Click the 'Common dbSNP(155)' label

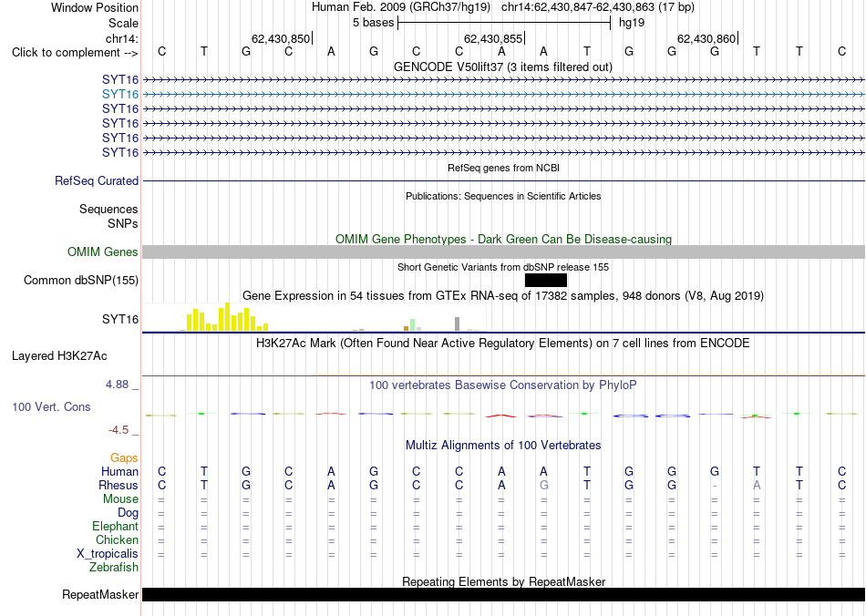point(80,281)
